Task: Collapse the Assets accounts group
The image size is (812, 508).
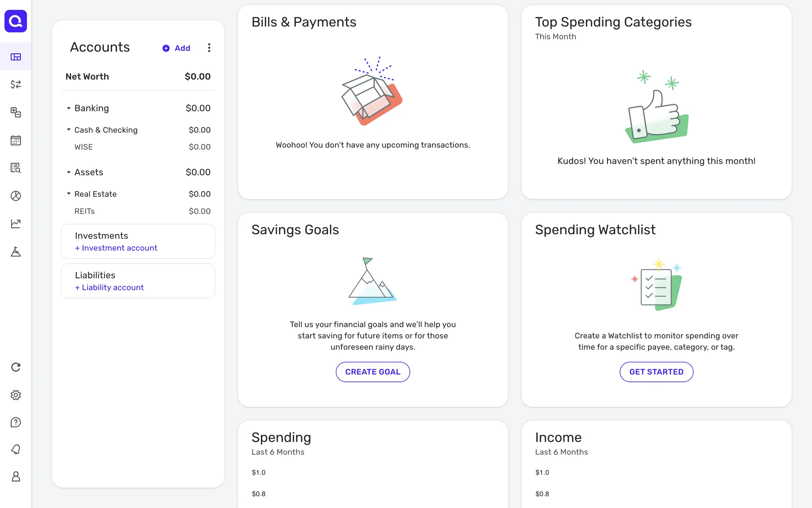Action: tap(69, 172)
